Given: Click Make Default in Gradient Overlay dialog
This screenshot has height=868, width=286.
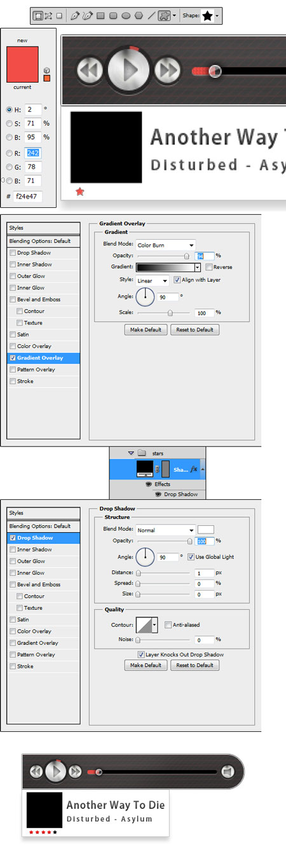Looking at the screenshot, I should [x=146, y=330].
